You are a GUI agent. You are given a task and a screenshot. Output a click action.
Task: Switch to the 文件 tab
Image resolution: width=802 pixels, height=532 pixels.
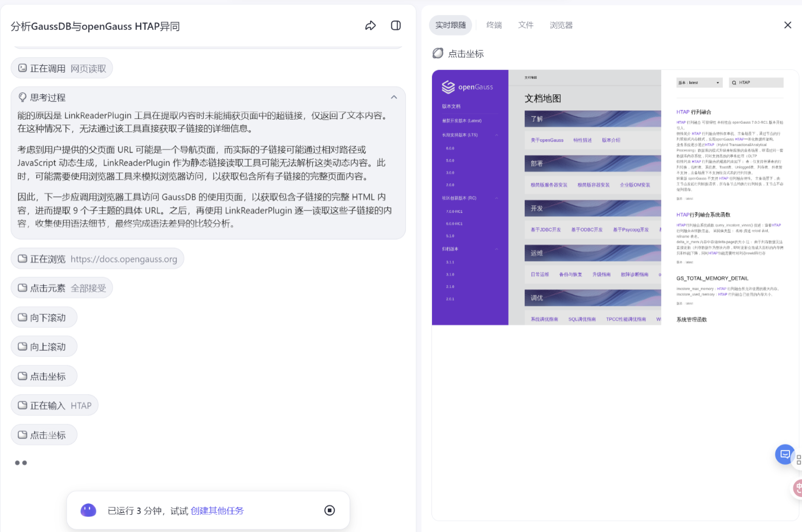click(526, 25)
